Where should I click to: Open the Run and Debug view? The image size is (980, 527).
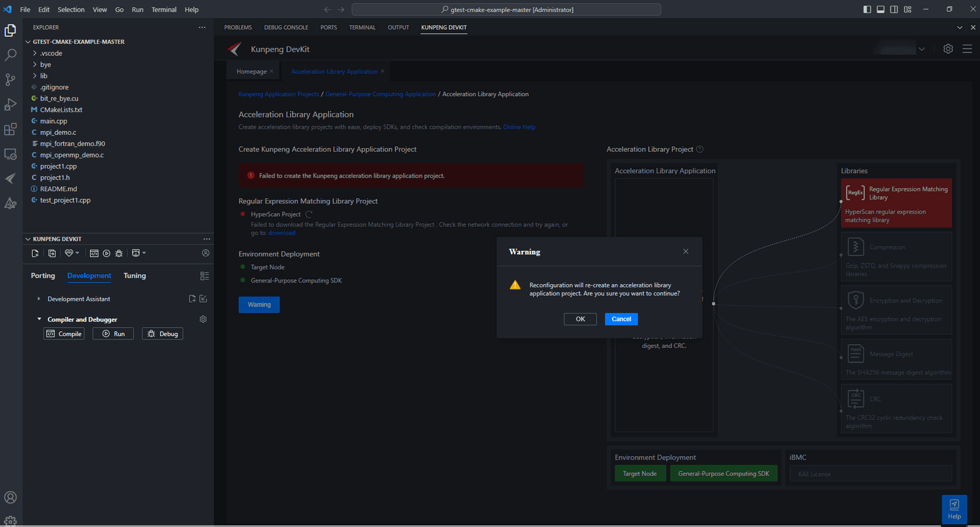[x=10, y=104]
